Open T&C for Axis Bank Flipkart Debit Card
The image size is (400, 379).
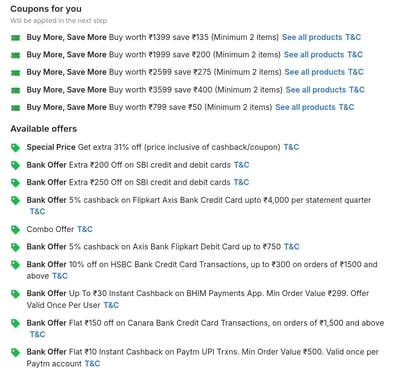292,247
